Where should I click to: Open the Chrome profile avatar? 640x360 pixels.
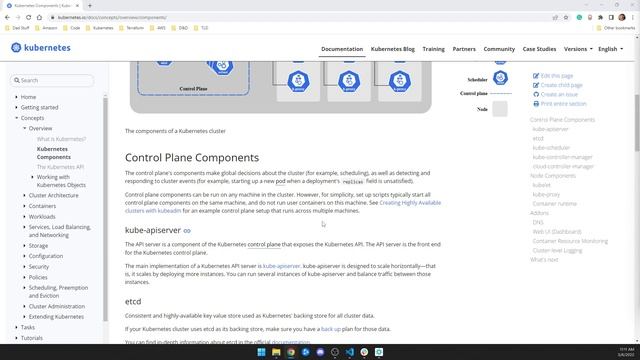(622, 18)
